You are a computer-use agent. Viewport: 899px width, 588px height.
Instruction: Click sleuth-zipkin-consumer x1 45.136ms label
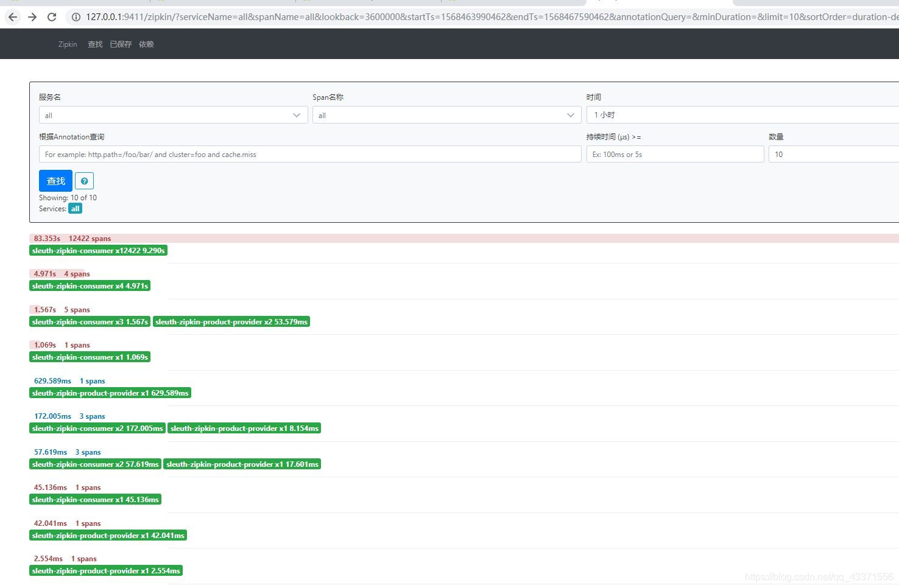click(x=95, y=500)
